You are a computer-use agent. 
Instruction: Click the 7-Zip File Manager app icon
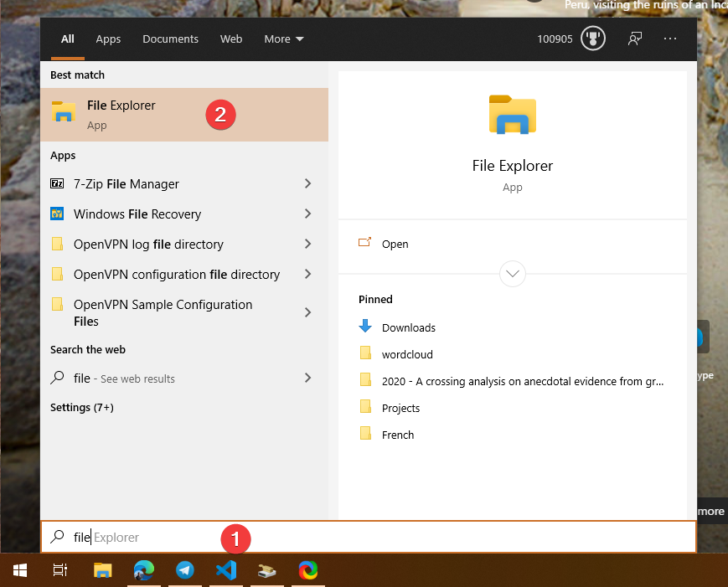[57, 183]
